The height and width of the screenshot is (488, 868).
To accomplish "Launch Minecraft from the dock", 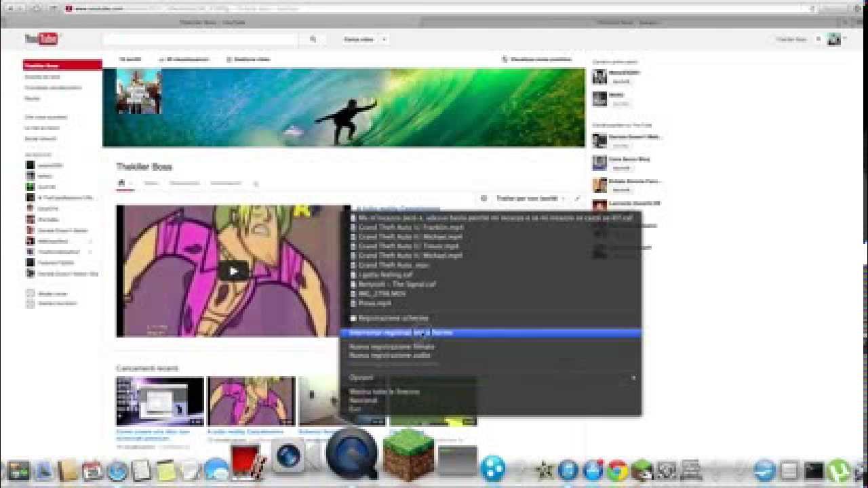I will coord(408,454).
